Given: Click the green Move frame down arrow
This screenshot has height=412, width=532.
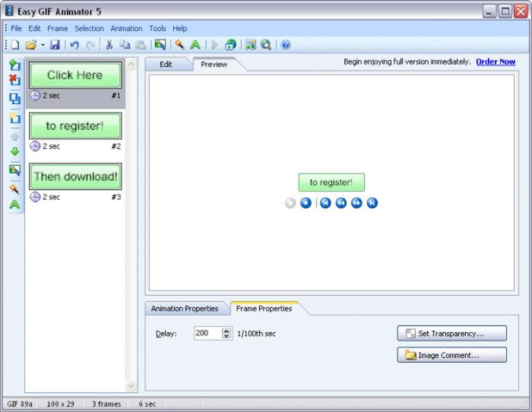Looking at the screenshot, I should 15,151.
